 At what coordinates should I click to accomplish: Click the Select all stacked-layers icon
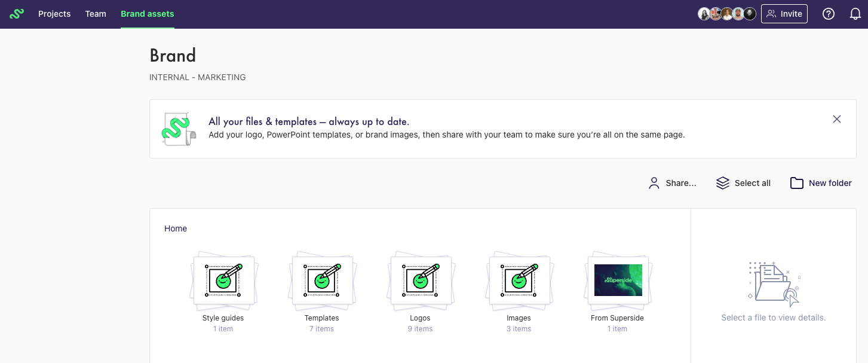[723, 183]
